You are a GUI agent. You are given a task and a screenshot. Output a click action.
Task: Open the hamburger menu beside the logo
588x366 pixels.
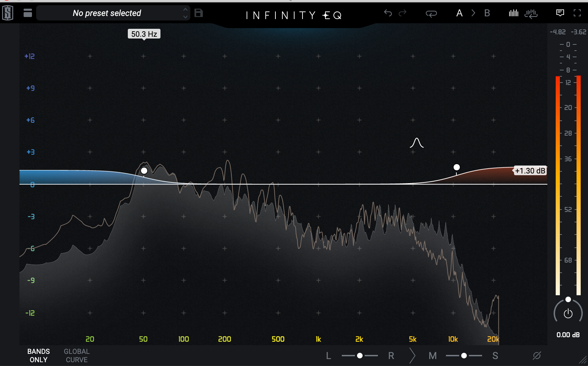(x=28, y=13)
